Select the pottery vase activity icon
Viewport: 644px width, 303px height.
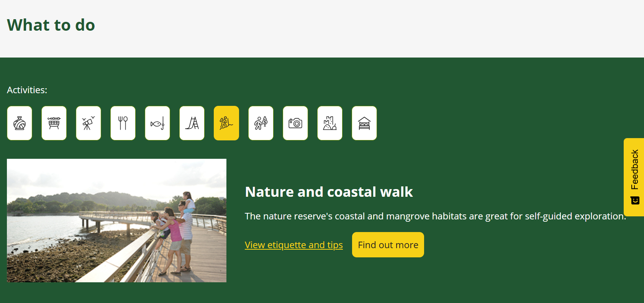(x=20, y=123)
